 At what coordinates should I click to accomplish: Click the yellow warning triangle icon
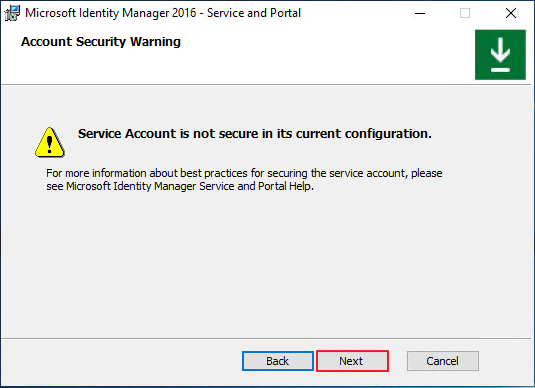tap(50, 142)
